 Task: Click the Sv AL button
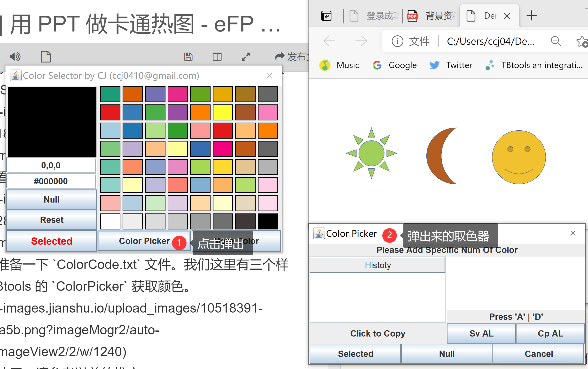tap(481, 333)
